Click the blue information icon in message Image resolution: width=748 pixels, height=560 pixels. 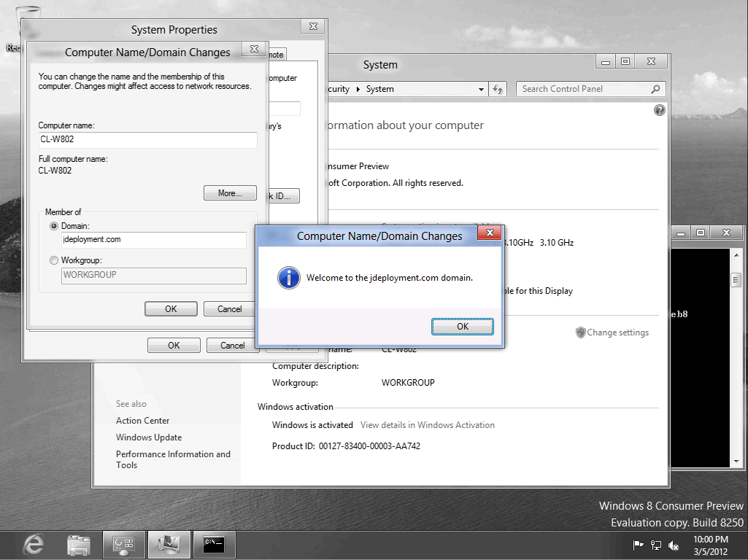click(288, 278)
